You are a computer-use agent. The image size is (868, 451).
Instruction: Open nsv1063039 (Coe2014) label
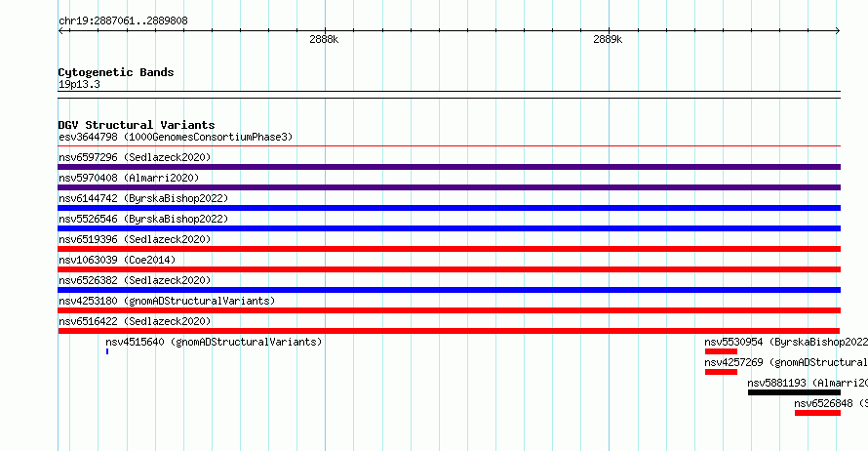117,260
